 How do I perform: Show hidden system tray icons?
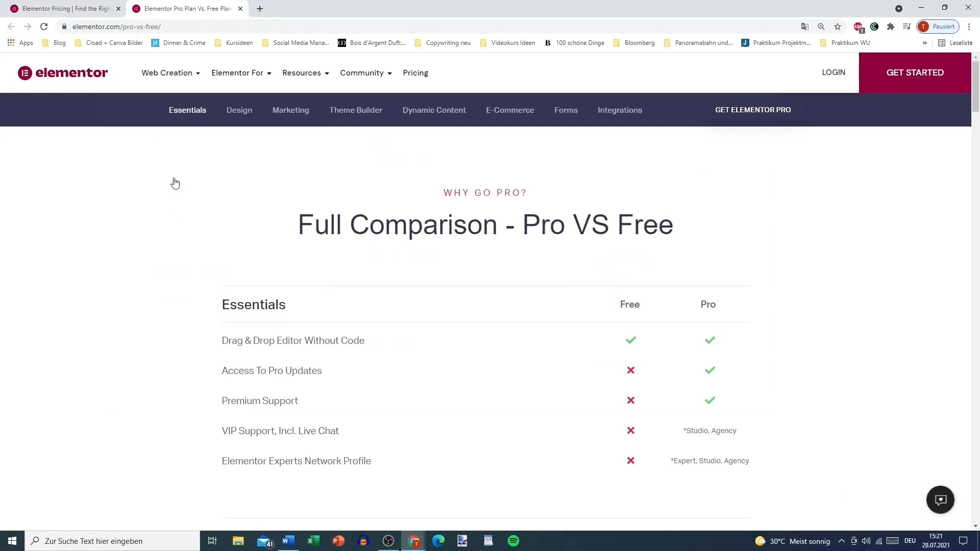pos(841,541)
